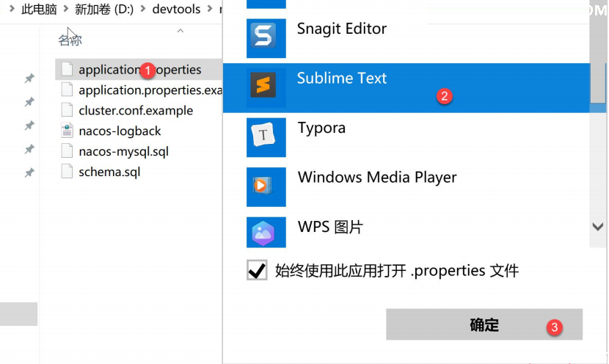Click the pin icon beside schema.sql
609x364 pixels.
tap(29, 173)
